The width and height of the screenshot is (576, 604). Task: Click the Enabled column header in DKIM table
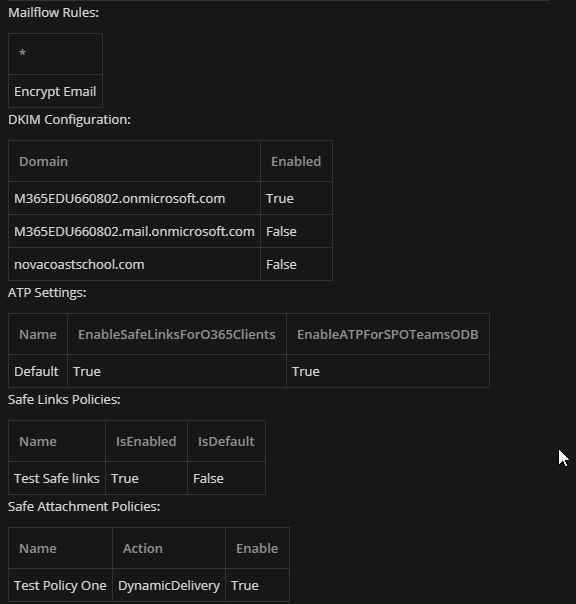296,161
